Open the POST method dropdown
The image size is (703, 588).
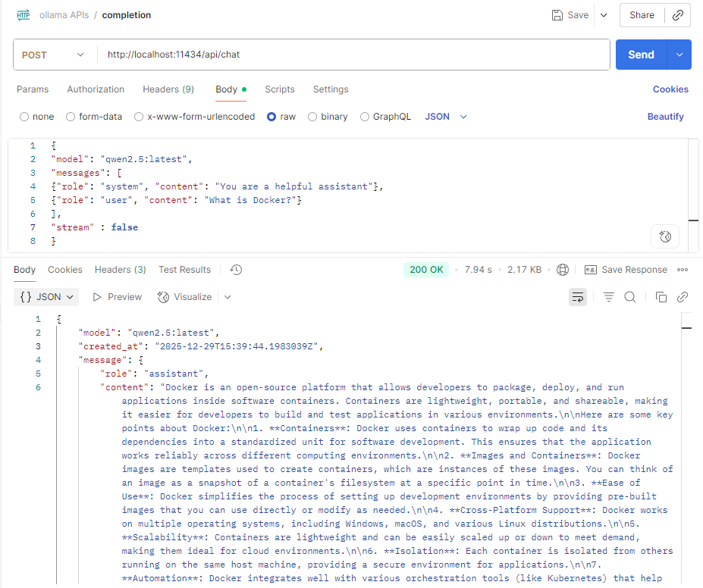[52, 55]
